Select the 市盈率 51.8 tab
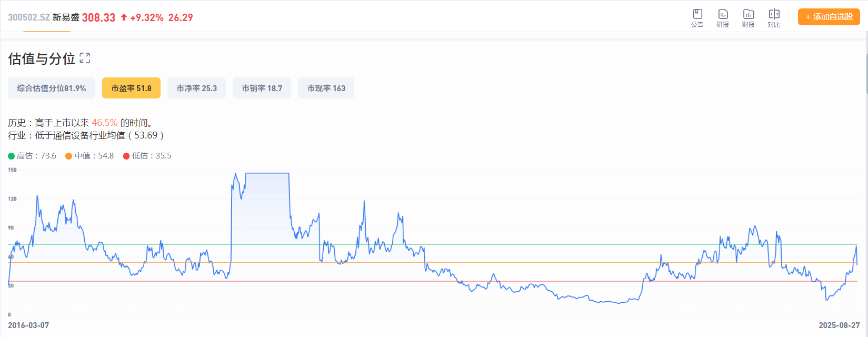This screenshot has width=868, height=337. click(x=131, y=88)
